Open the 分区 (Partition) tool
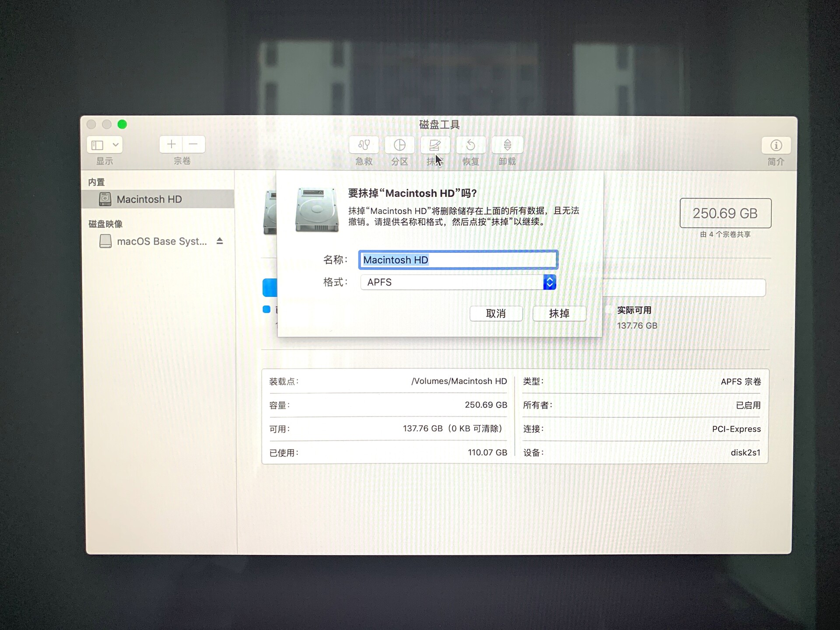The width and height of the screenshot is (840, 630). click(399, 146)
